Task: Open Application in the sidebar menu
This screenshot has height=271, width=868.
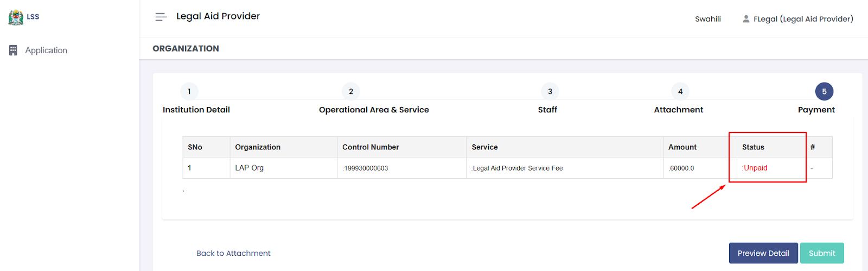Action: coord(46,51)
